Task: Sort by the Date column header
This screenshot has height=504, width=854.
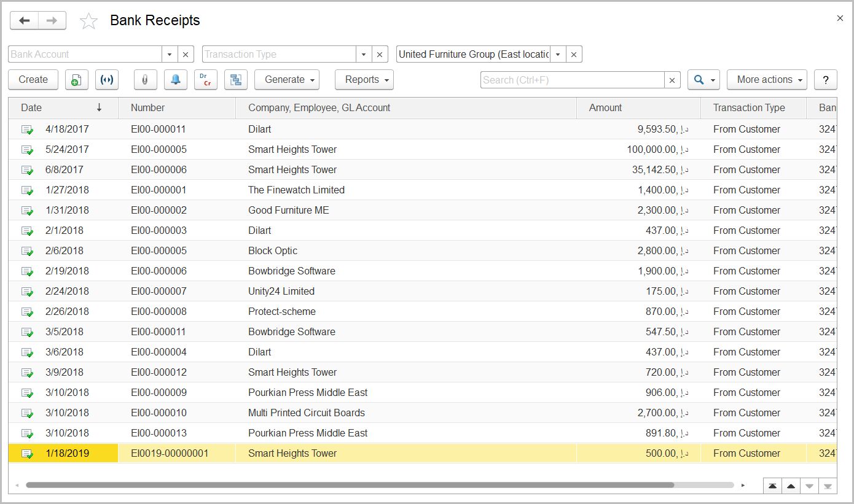Action: pyautogui.click(x=63, y=108)
